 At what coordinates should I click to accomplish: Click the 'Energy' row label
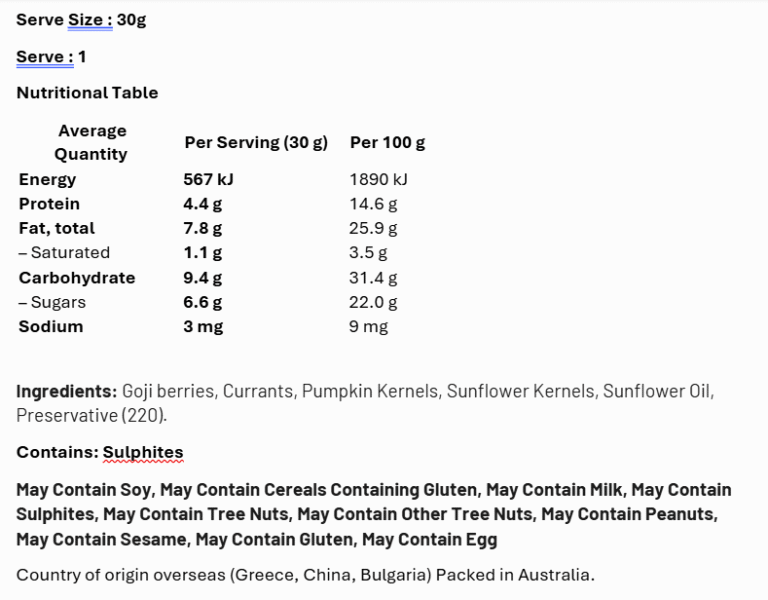[x=47, y=179]
